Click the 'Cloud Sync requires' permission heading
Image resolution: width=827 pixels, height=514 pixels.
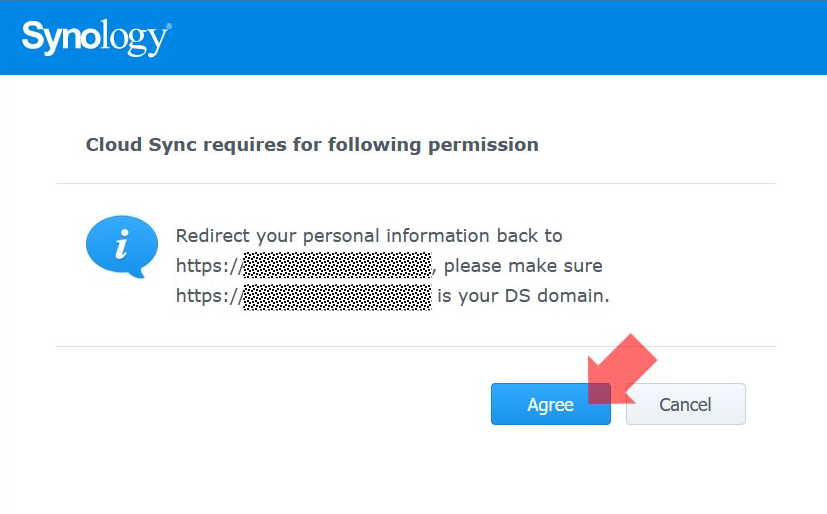click(x=312, y=145)
